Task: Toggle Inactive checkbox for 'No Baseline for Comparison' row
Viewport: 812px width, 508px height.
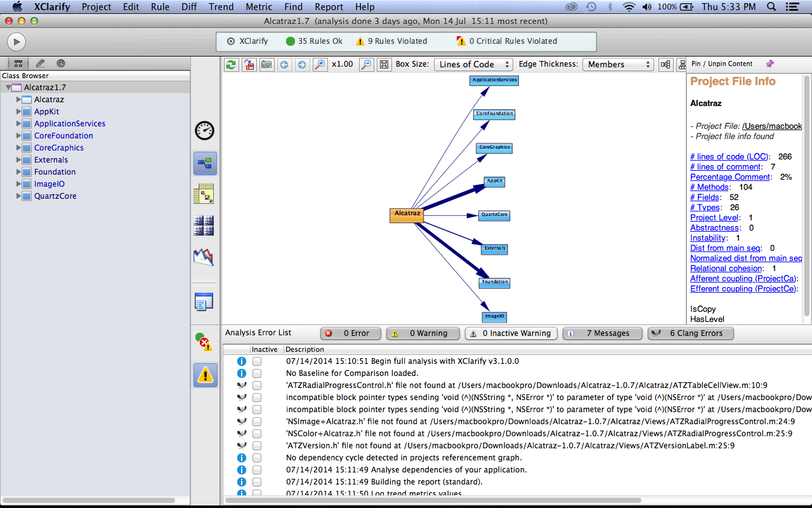Action: [x=257, y=373]
